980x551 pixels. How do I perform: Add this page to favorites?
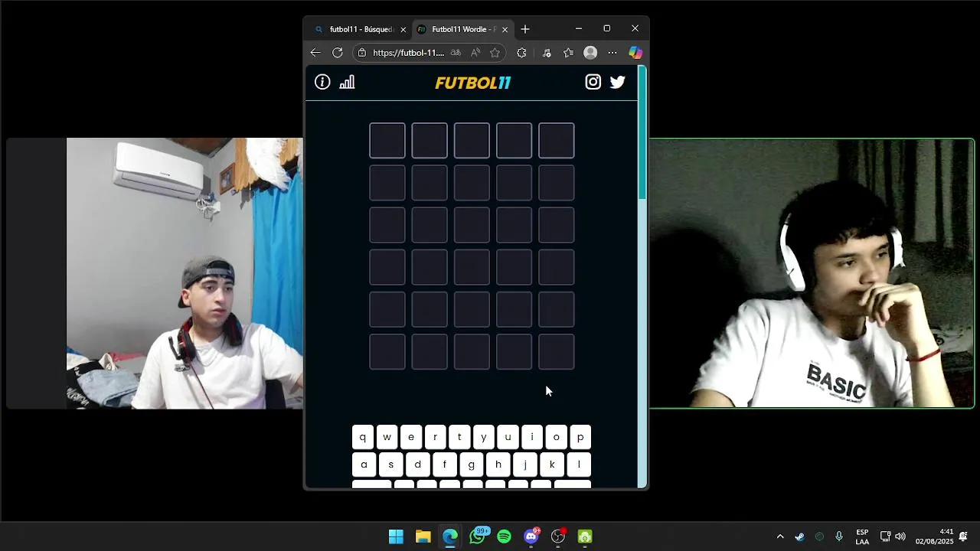click(x=495, y=53)
